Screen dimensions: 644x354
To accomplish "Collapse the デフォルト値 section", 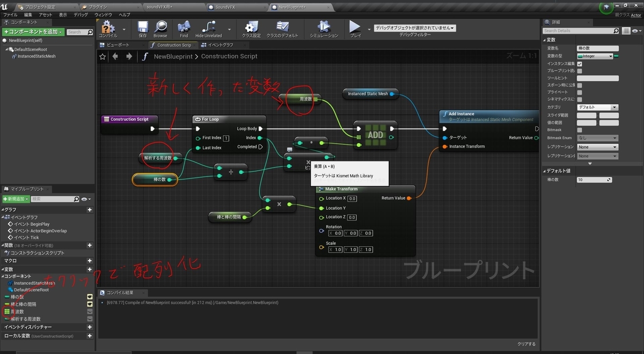I will click(x=544, y=171).
